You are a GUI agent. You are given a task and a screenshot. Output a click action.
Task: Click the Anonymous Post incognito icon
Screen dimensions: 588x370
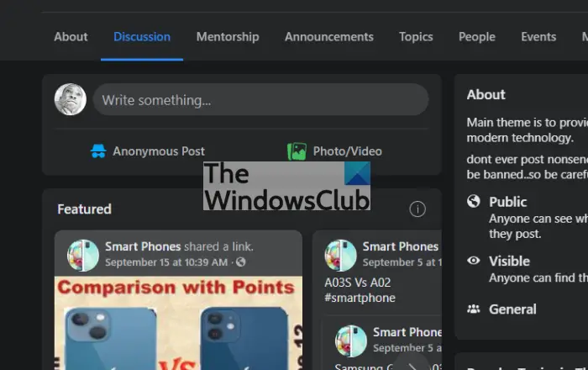98,151
